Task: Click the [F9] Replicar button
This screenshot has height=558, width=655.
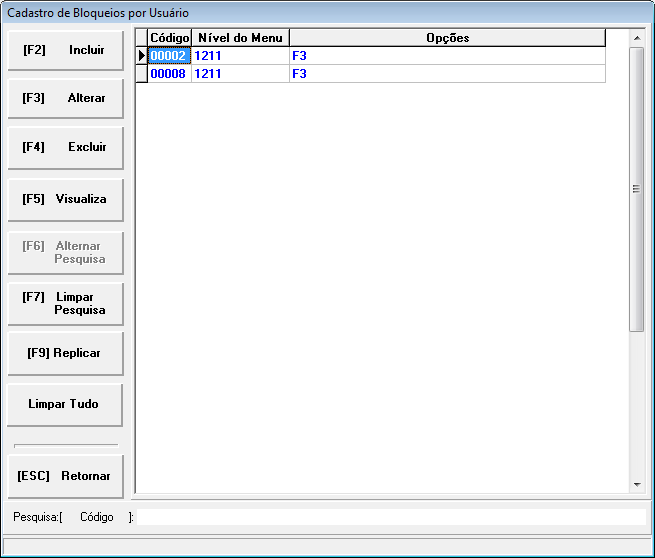Action: pyautogui.click(x=65, y=353)
